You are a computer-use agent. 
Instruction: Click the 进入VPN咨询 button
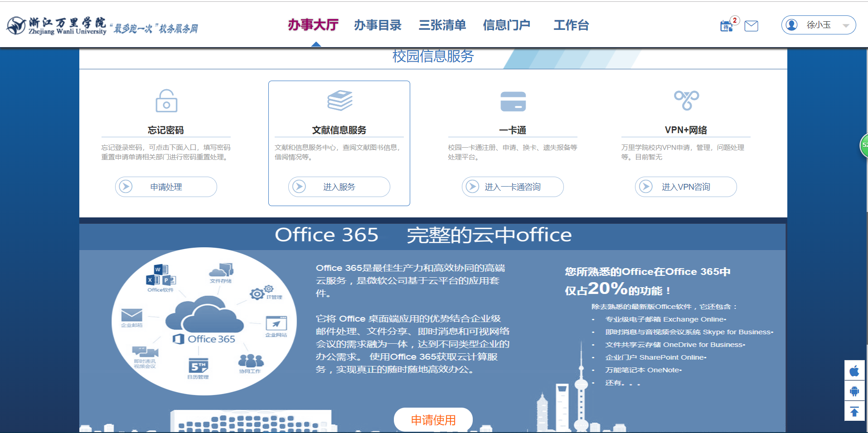pyautogui.click(x=685, y=187)
